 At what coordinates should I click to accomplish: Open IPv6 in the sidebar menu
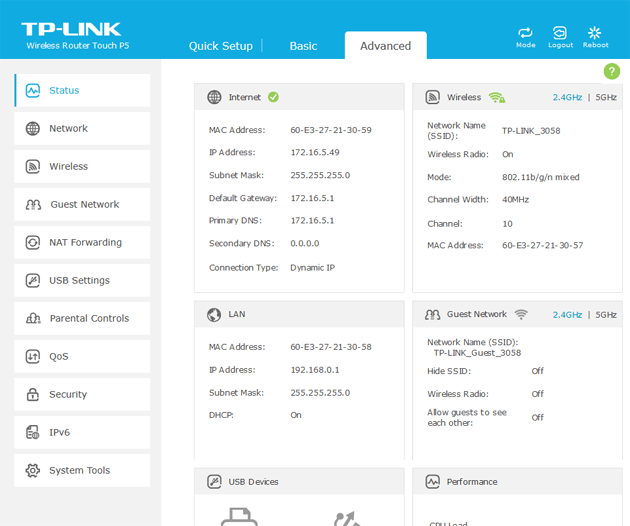(x=82, y=432)
